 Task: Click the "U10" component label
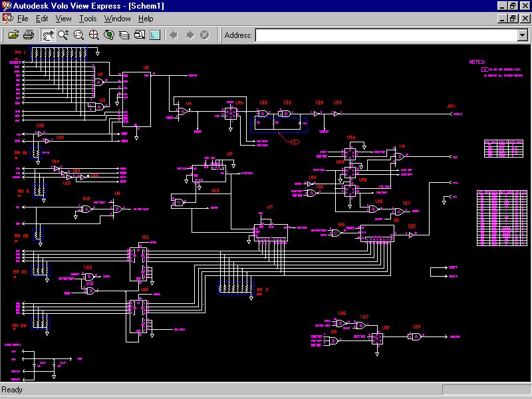[x=386, y=327]
